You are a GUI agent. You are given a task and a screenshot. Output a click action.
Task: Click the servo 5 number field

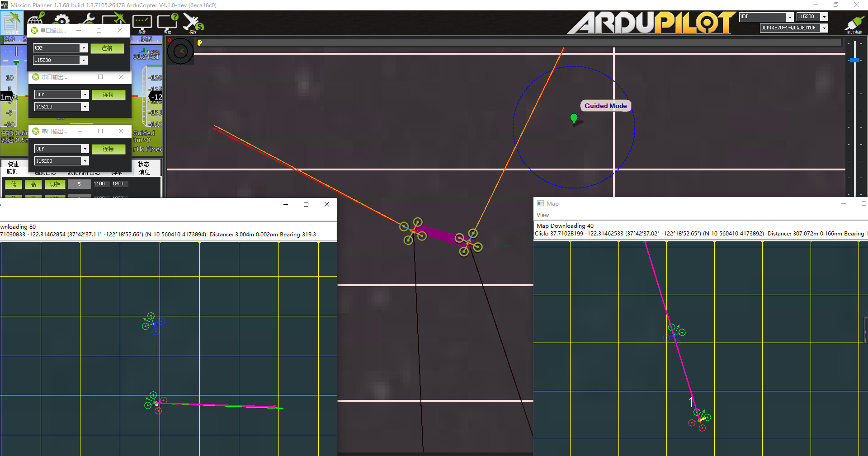pos(79,184)
